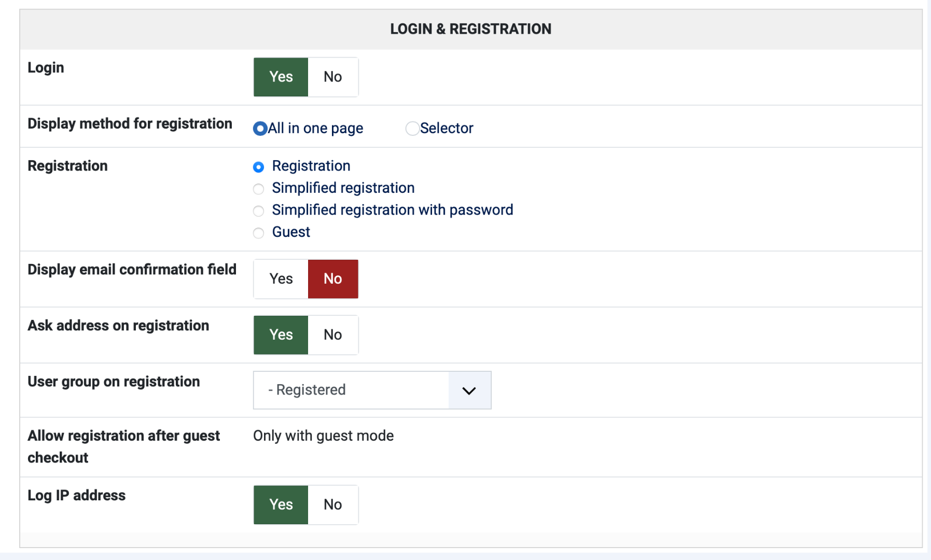931x560 pixels.
Task: Click the dropdown chevron arrow icon
Action: point(469,390)
